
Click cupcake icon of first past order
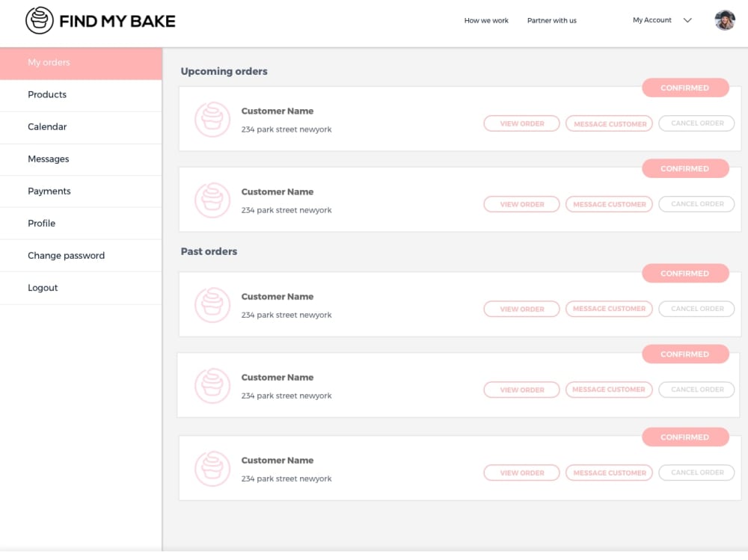point(212,305)
